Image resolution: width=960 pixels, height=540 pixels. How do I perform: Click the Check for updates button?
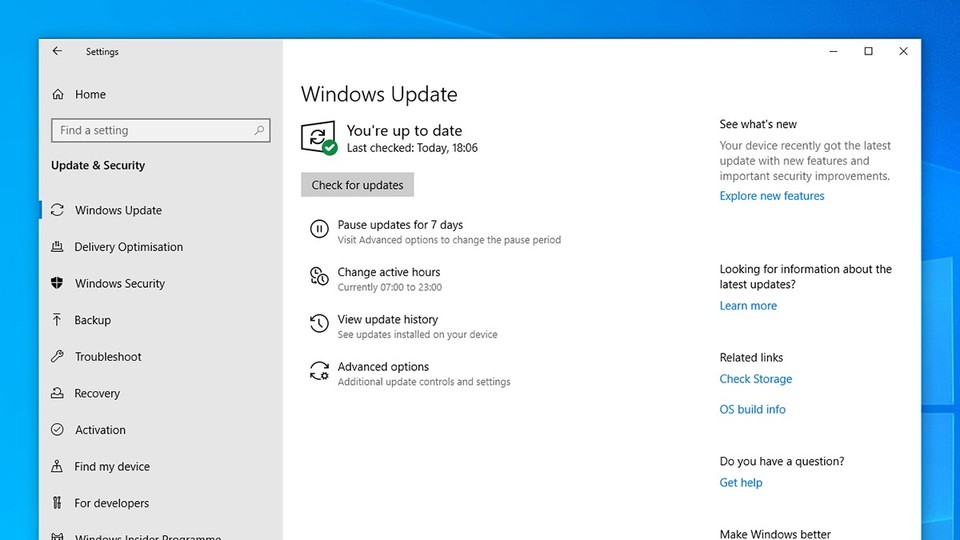(x=358, y=185)
